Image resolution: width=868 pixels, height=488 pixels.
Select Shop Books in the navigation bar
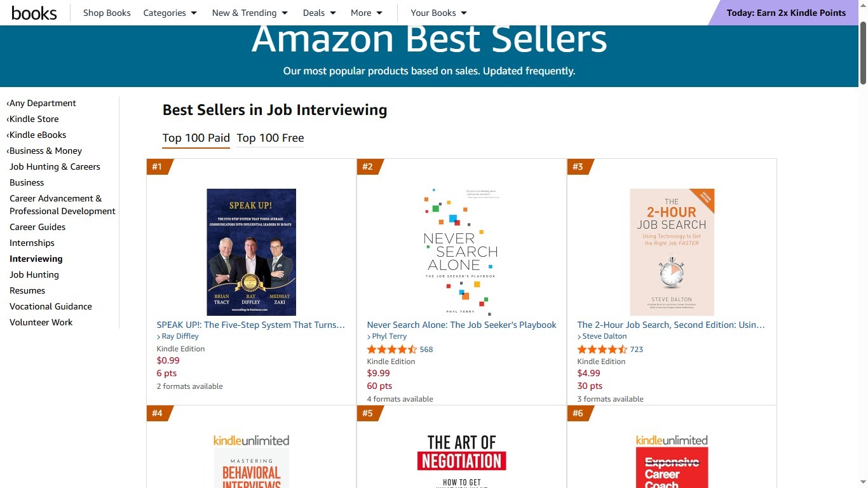click(x=106, y=12)
